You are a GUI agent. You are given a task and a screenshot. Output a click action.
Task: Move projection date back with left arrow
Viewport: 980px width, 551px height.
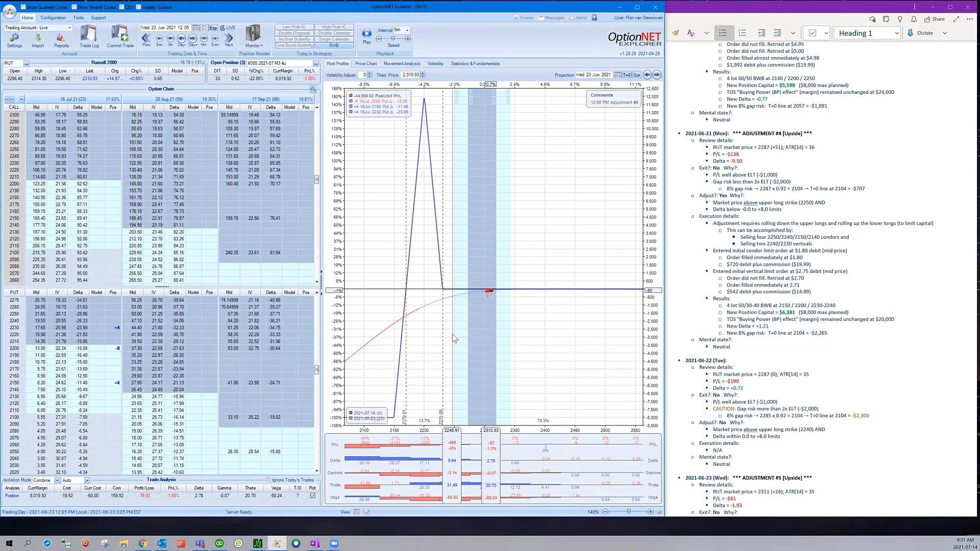click(x=647, y=75)
